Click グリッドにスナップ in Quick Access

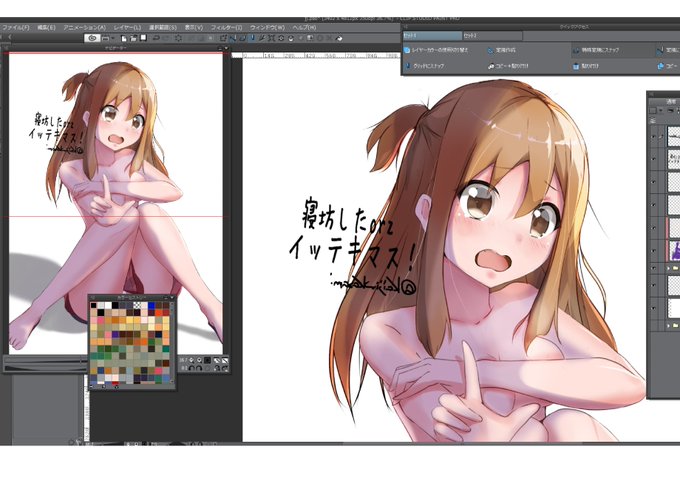pyautogui.click(x=425, y=66)
